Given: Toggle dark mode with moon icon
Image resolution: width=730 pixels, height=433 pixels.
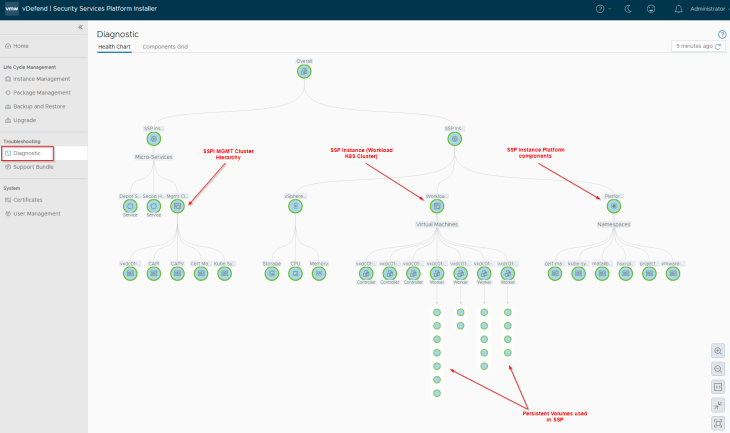Looking at the screenshot, I should 627,9.
